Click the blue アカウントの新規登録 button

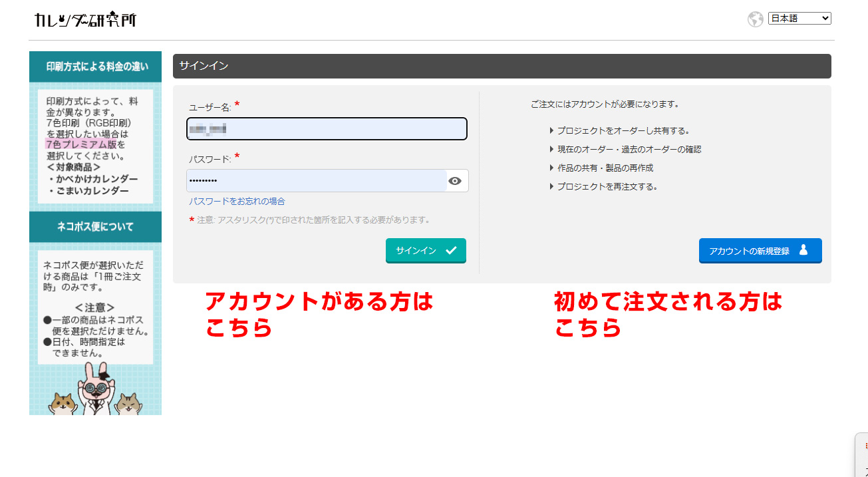pyautogui.click(x=760, y=251)
